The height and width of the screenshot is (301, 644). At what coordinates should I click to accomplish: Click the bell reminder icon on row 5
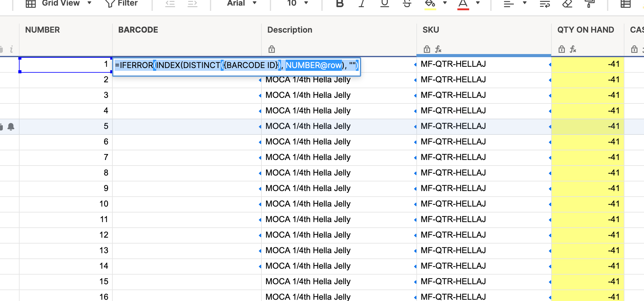click(x=11, y=127)
